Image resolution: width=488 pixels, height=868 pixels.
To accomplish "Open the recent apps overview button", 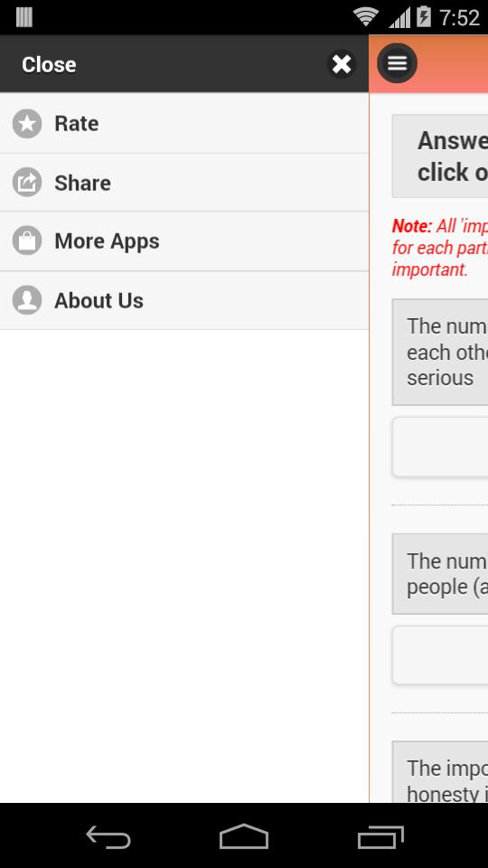I will click(x=380, y=836).
